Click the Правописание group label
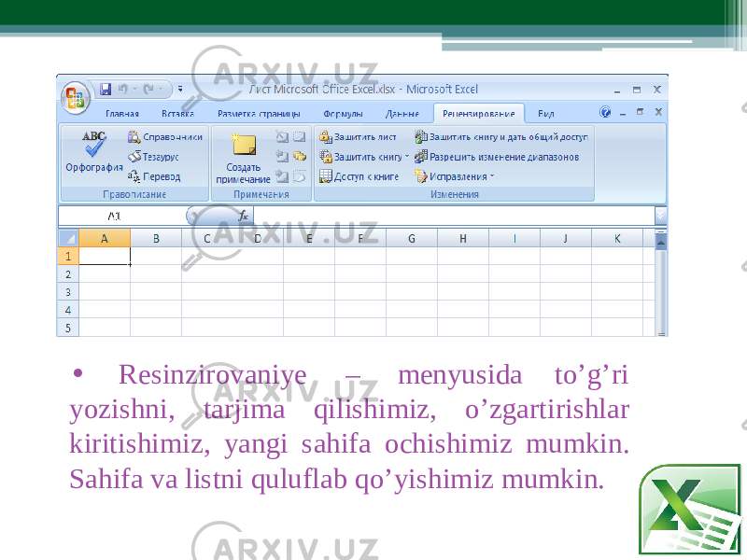 (134, 194)
